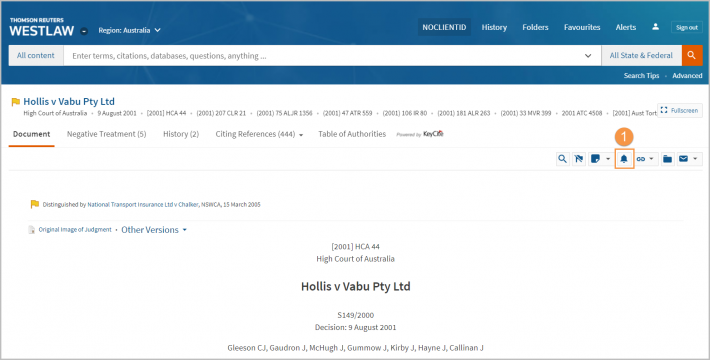
Task: Open the Region: Australia dropdown
Action: point(130,30)
